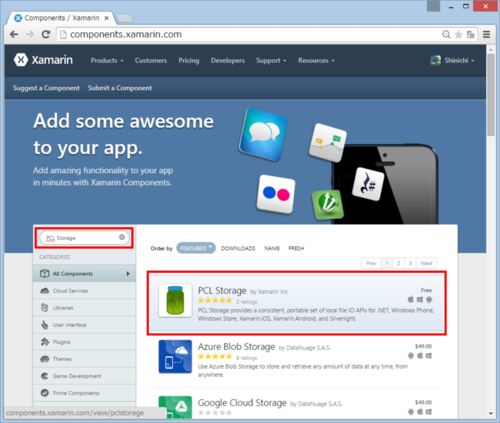Open a new browser tab
This screenshot has height=423, width=500.
(x=124, y=18)
